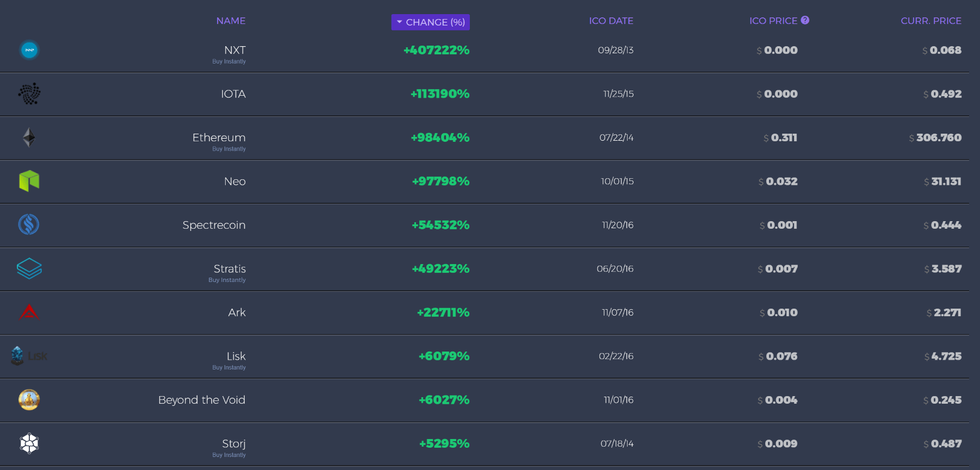Click Ark's current price $2.271
The width and height of the screenshot is (980, 470).
click(944, 312)
